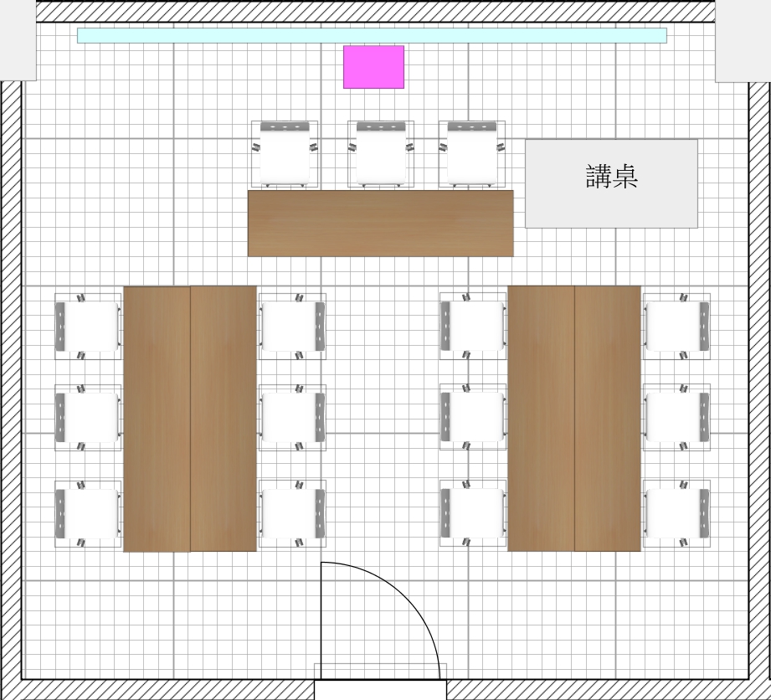
Task: Select the middle chair behind the front table
Action: pyautogui.click(x=381, y=154)
